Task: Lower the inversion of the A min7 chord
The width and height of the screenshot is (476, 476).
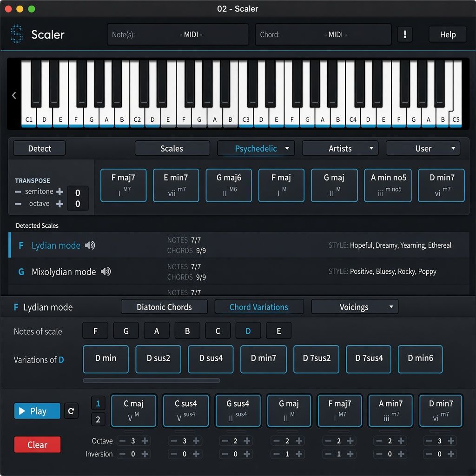Action: tap(379, 454)
